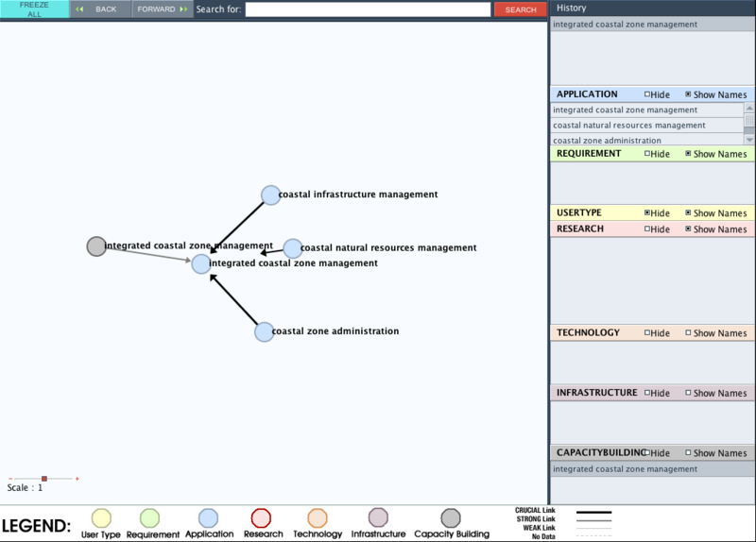Expand the INFRASTRUCTURE section header
This screenshot has height=542, width=756.
(x=597, y=393)
